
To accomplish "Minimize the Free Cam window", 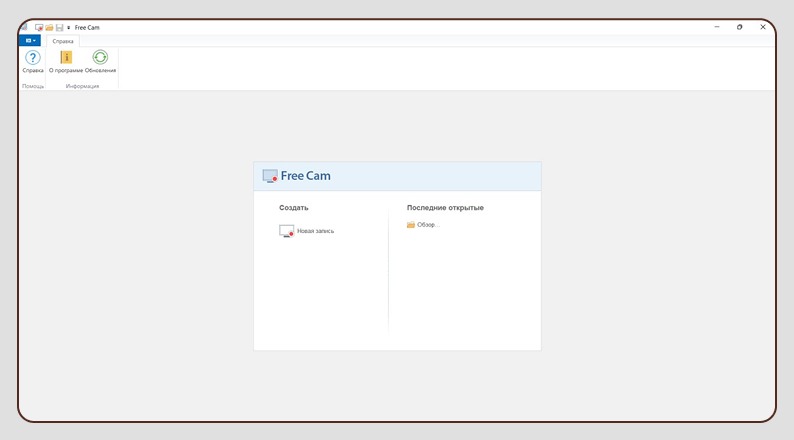I will (x=717, y=27).
